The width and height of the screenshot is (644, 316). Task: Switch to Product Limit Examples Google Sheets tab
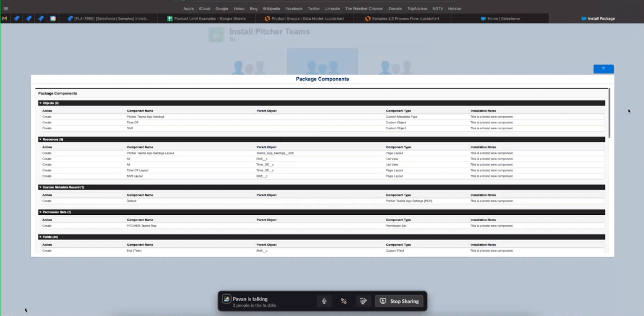point(206,18)
